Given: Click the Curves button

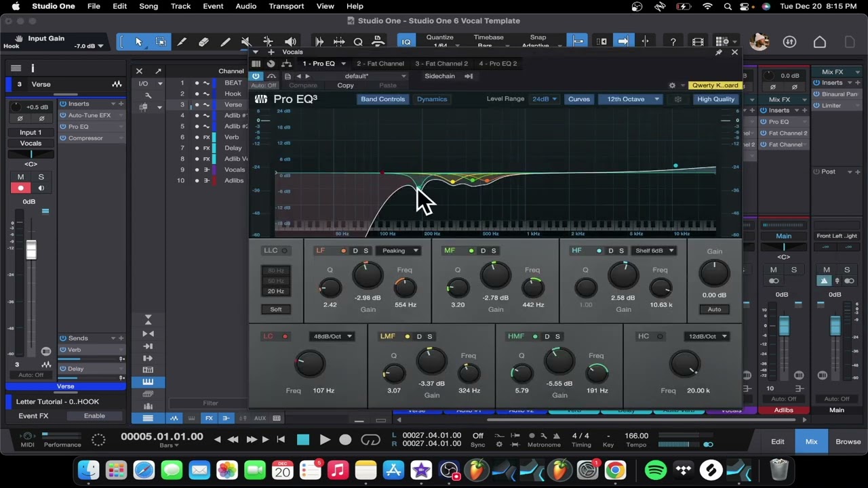Looking at the screenshot, I should tap(578, 99).
